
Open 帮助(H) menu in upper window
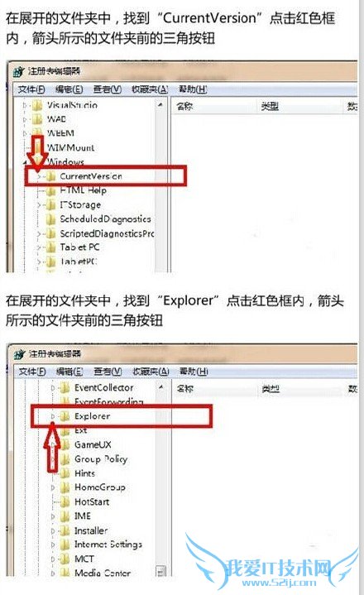pyautogui.click(x=193, y=89)
